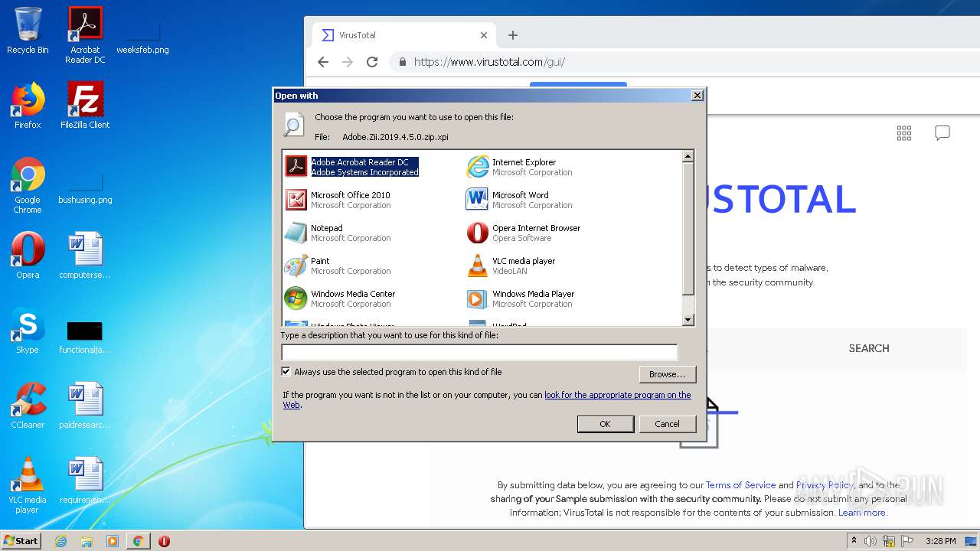Open Windows Explorer folder in taskbar

[87, 541]
